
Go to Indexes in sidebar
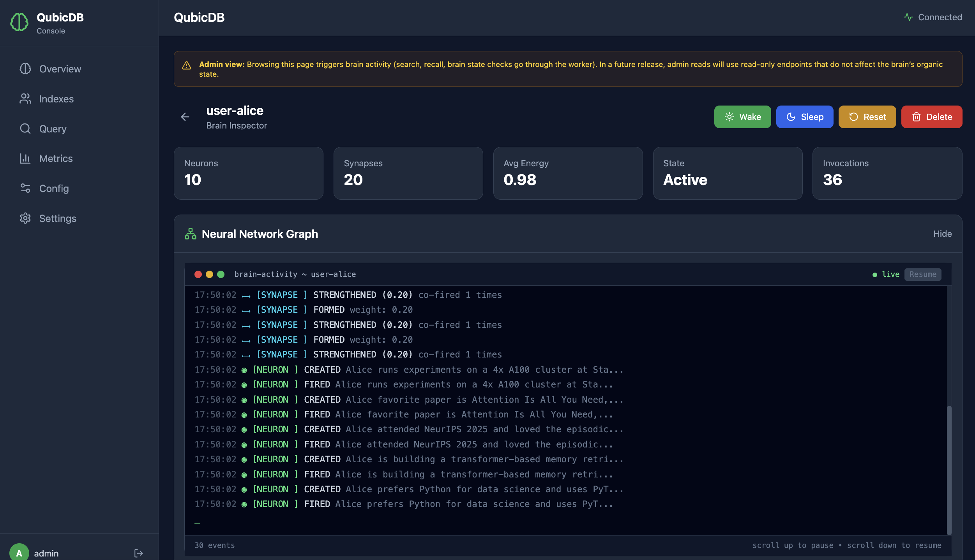[56, 99]
